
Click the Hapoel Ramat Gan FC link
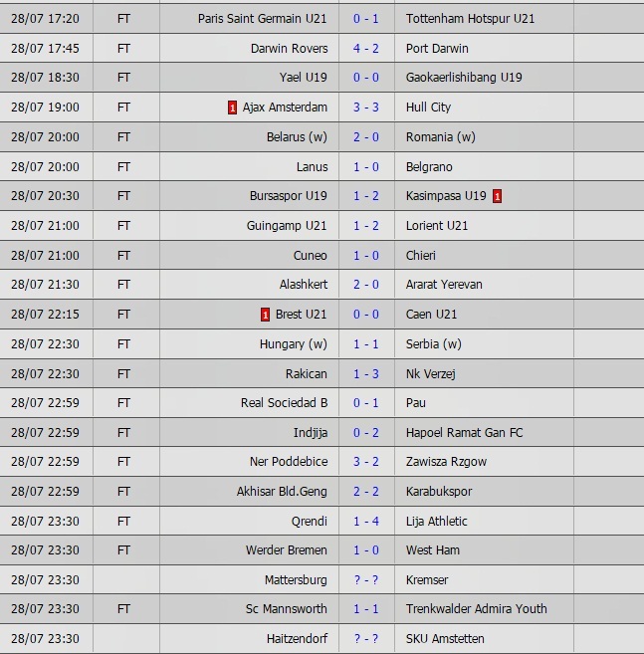464,433
